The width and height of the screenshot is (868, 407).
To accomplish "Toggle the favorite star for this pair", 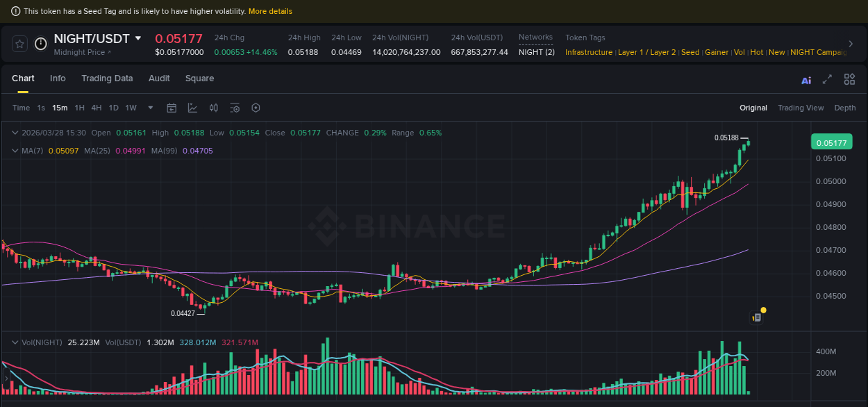I will (19, 44).
